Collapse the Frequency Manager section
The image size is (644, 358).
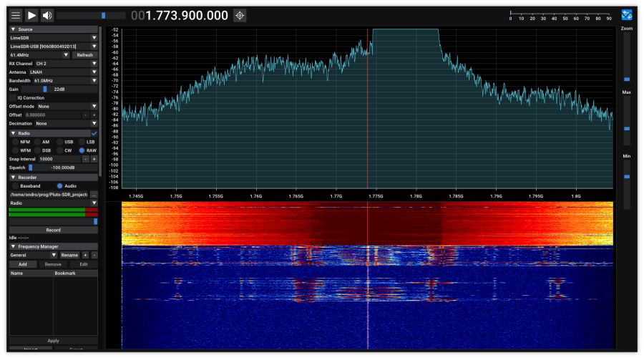(x=14, y=246)
